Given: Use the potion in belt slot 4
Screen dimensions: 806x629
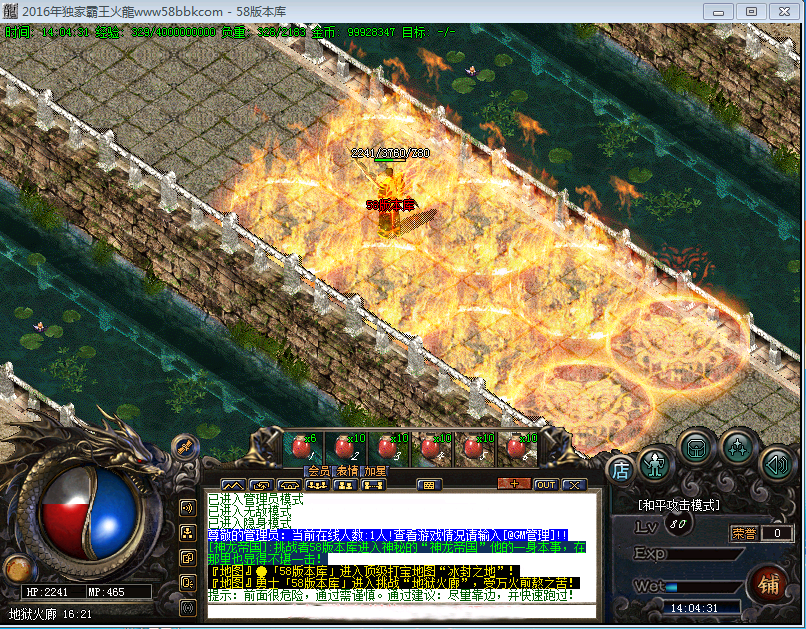Looking at the screenshot, I should pos(433,448).
